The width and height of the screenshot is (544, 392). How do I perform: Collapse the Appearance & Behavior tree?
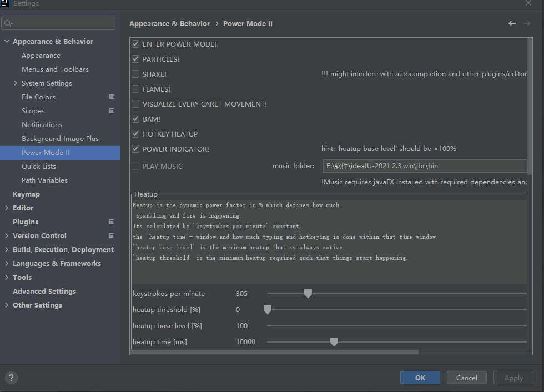[7, 41]
